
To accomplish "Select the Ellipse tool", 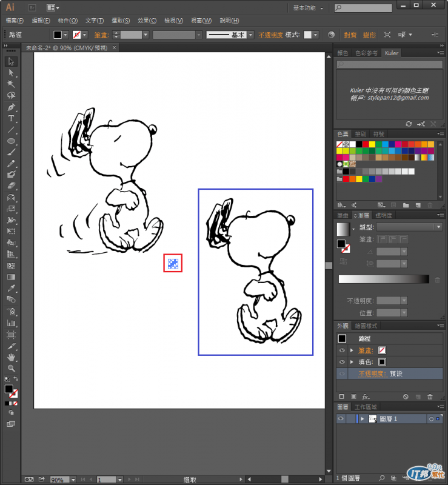I will point(11,141).
